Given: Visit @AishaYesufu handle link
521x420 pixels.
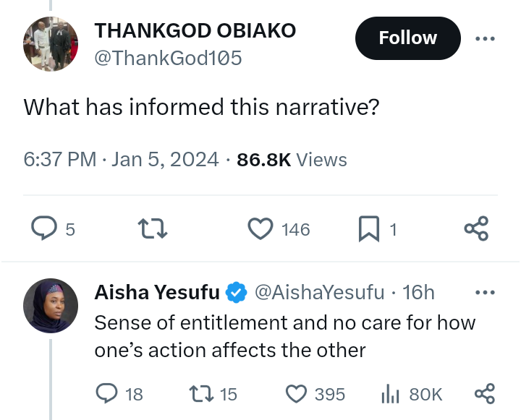Looking at the screenshot, I should [321, 292].
